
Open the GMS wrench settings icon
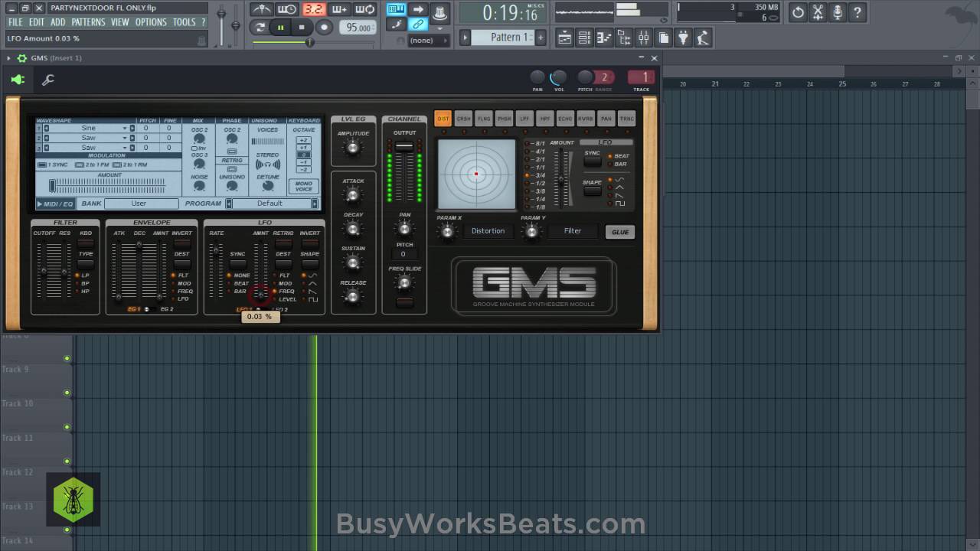pos(47,80)
